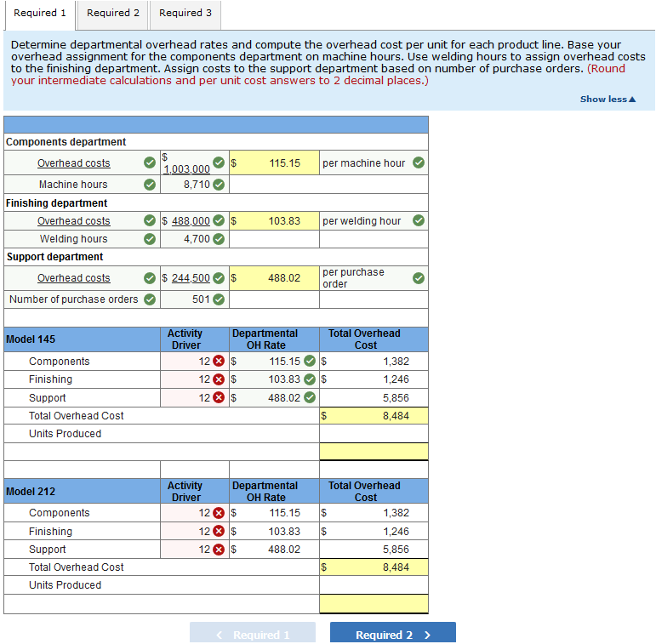Click red X on Model 212 Components driver
Viewport: 656px width, 644px height.
click(x=219, y=513)
